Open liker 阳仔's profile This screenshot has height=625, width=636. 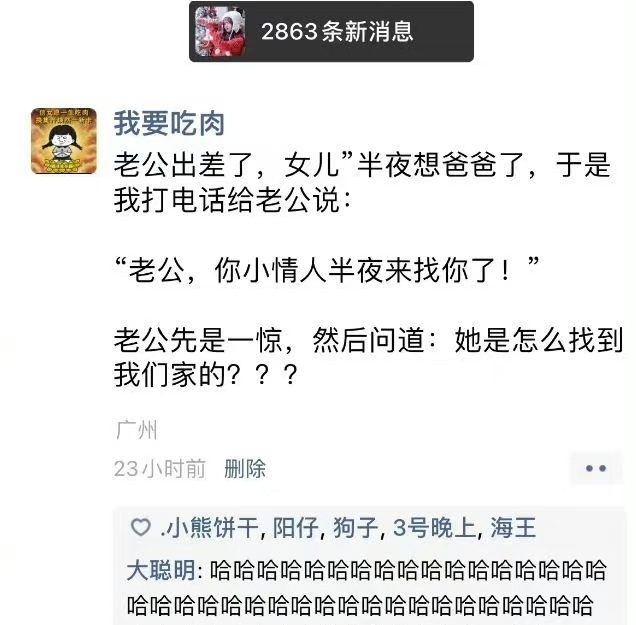click(x=296, y=528)
